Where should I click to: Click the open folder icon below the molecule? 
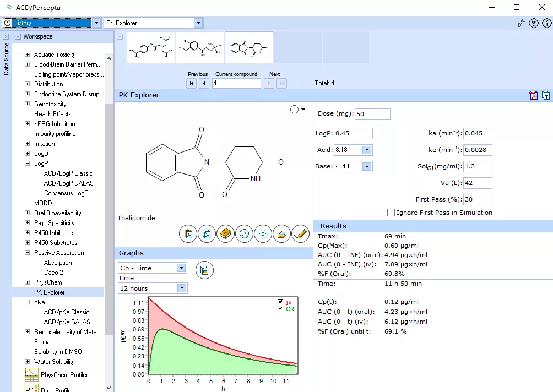(281, 234)
